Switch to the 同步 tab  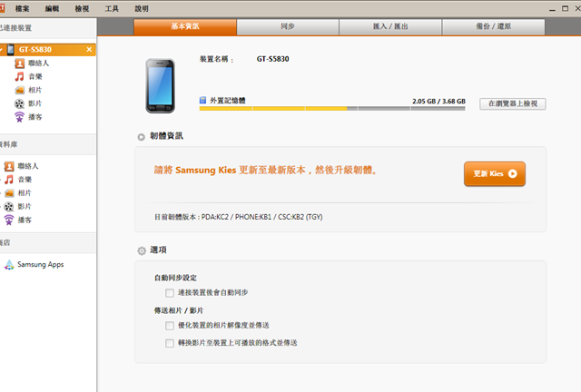[x=288, y=26]
